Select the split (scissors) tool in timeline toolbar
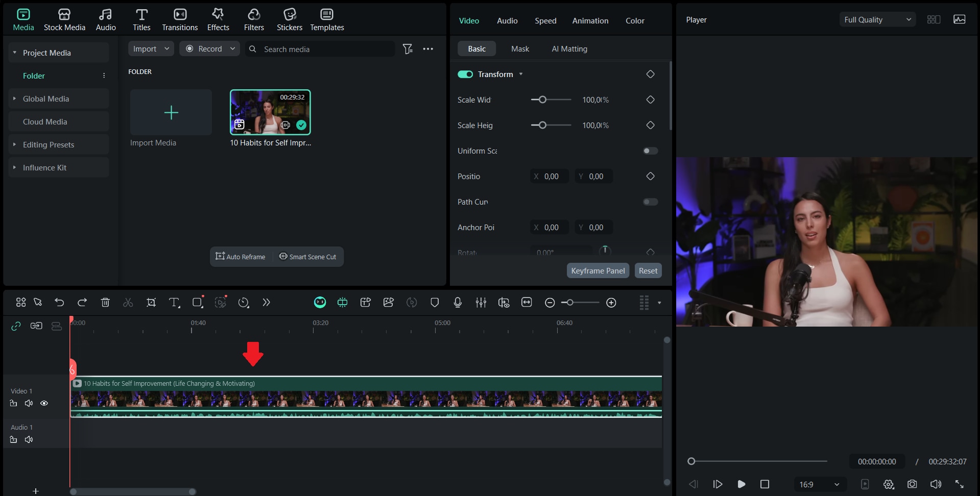Screen dimensions: 980x496 pyautogui.click(x=128, y=302)
